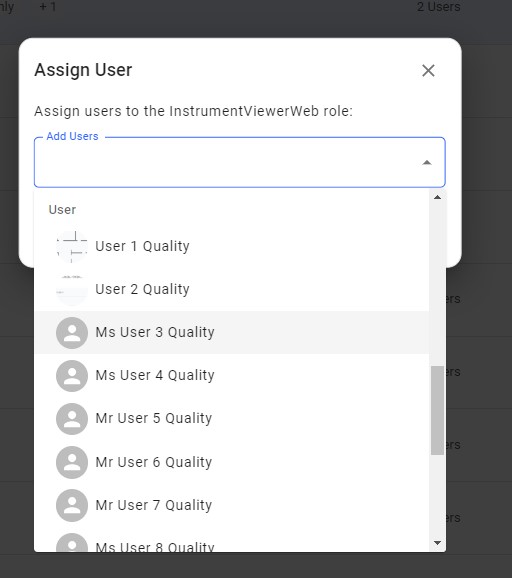This screenshot has width=512, height=578.
Task: Close the Assign User dialog
Action: click(428, 70)
